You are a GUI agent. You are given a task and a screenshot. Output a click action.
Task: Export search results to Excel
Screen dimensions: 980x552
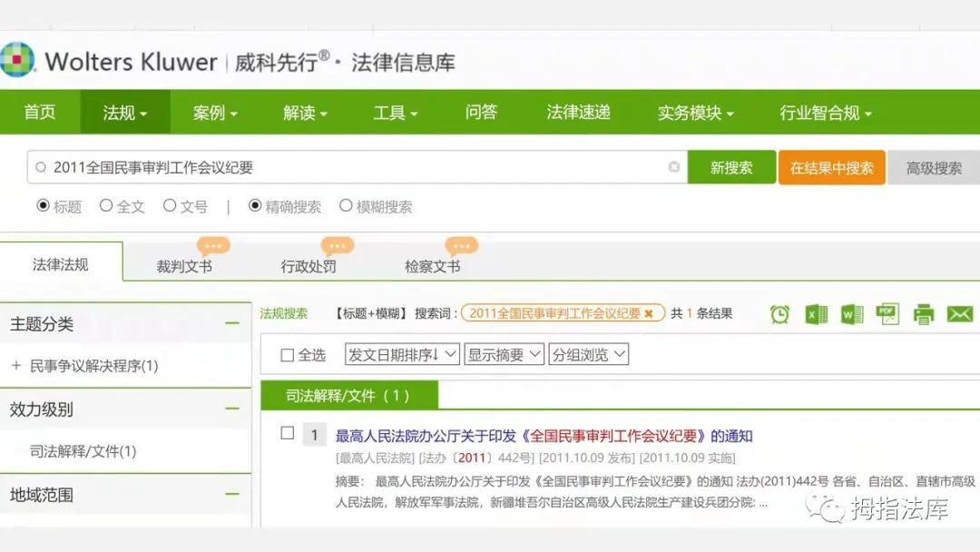(x=816, y=313)
